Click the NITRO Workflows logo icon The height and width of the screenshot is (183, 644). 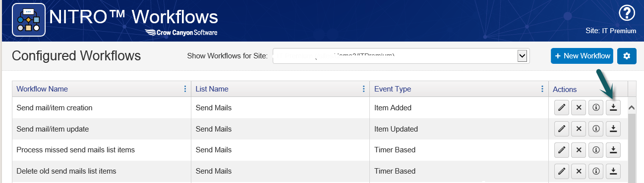coord(29,20)
